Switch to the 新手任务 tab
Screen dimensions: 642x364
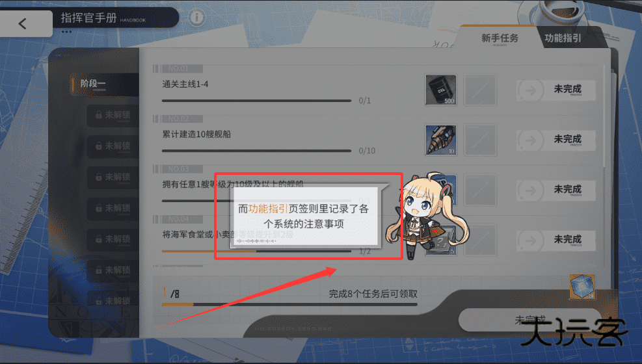coord(500,38)
